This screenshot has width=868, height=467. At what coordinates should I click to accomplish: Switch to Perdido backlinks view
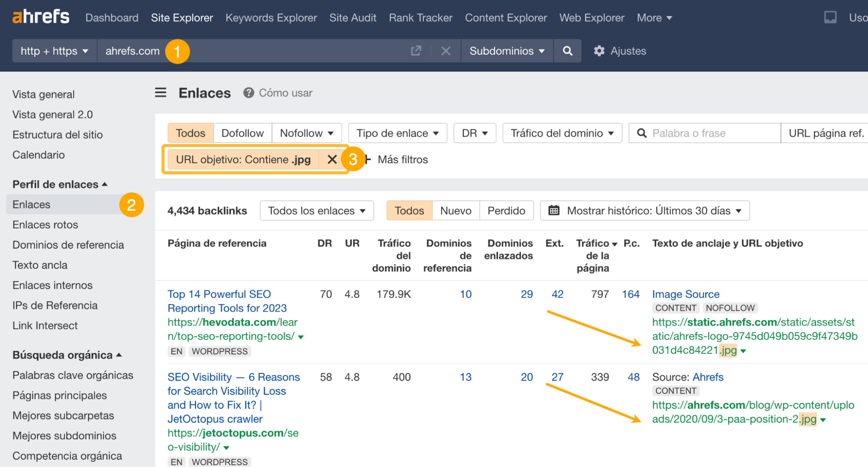(x=506, y=210)
